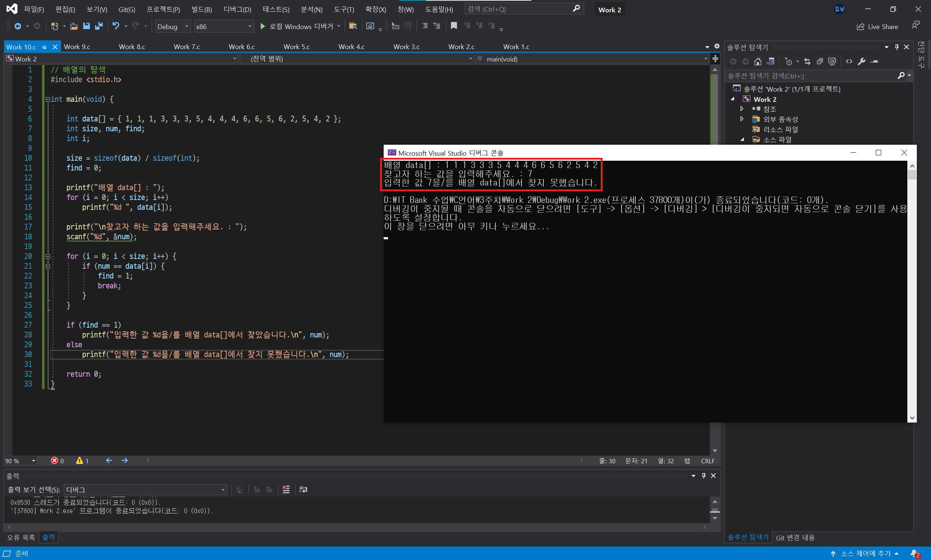Expand the 외부 종속성 tree node
The height and width of the screenshot is (560, 931).
point(742,119)
